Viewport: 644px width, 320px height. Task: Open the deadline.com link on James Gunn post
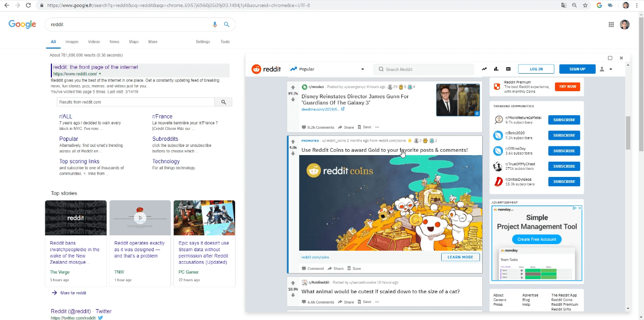pos(323,110)
